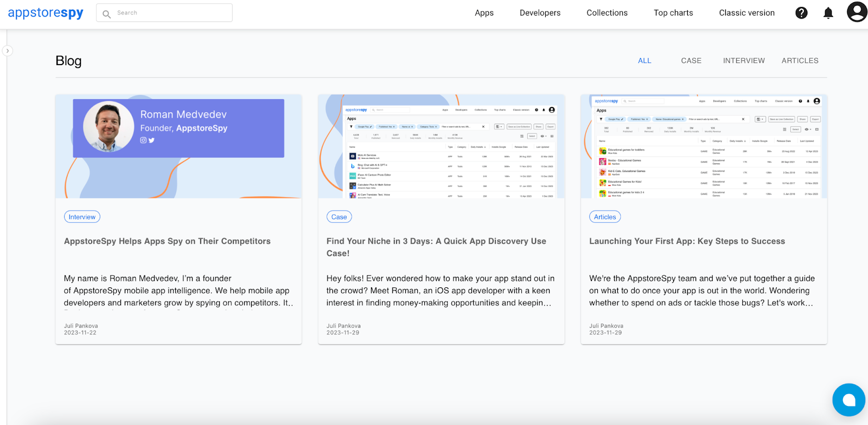Open the notifications bell
This screenshot has height=425, width=868.
coord(828,13)
